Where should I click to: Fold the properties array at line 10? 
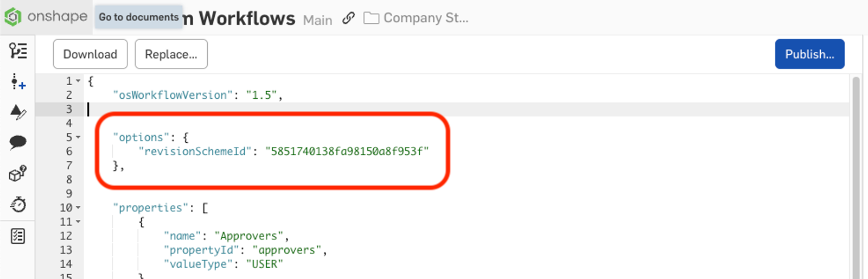click(78, 208)
